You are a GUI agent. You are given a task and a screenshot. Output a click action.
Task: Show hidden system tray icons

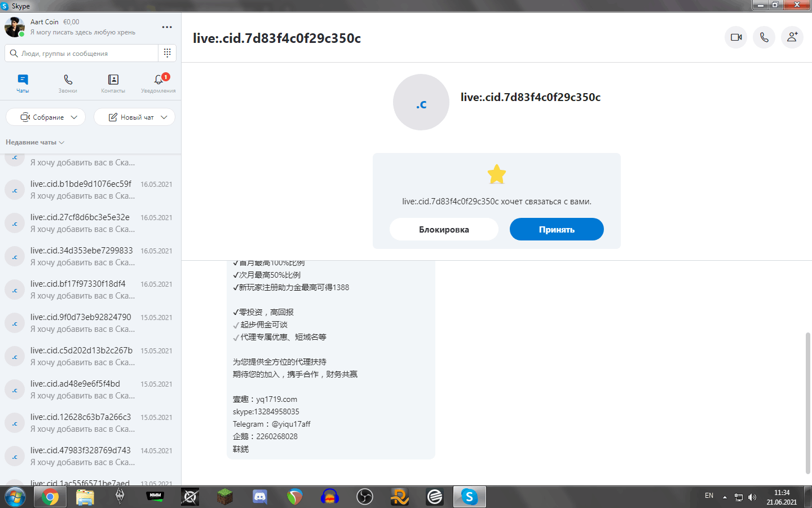coord(725,497)
